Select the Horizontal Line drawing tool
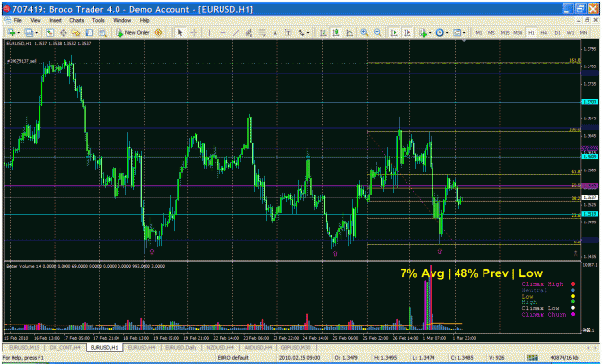This screenshot has height=364, width=602. point(222,33)
